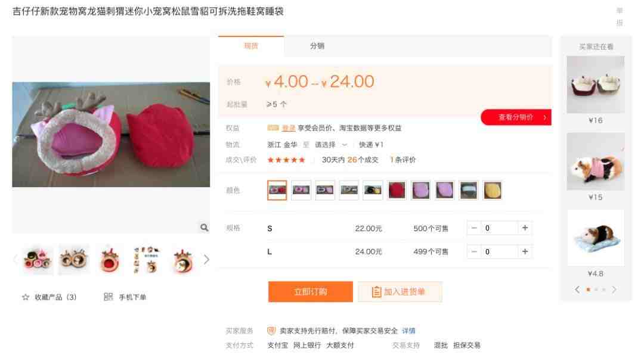Screen dimensions: 644x364
Task: Switch to the 分销 tab
Action: tap(317, 46)
